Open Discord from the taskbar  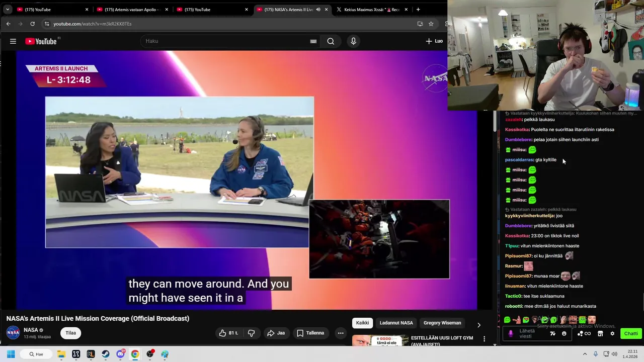121,354
